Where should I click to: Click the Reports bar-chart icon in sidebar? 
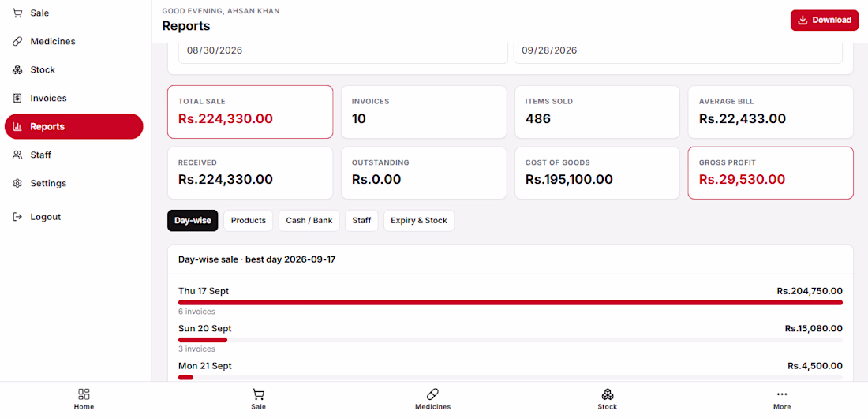click(17, 126)
